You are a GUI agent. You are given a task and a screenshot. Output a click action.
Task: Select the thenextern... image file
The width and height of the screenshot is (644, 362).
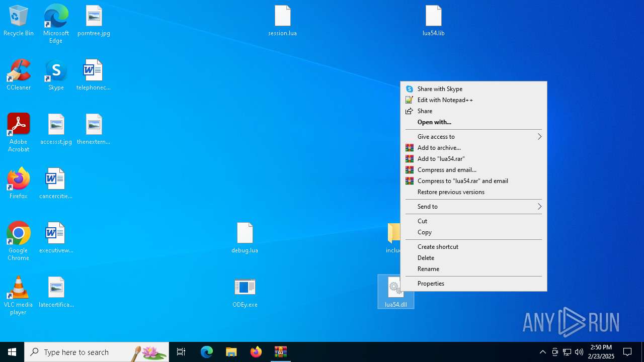[94, 130]
